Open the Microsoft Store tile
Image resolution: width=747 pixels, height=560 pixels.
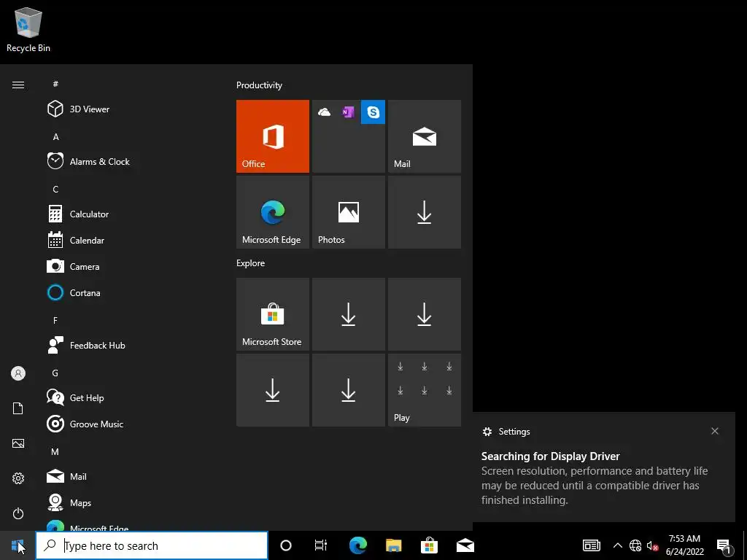coord(273,314)
